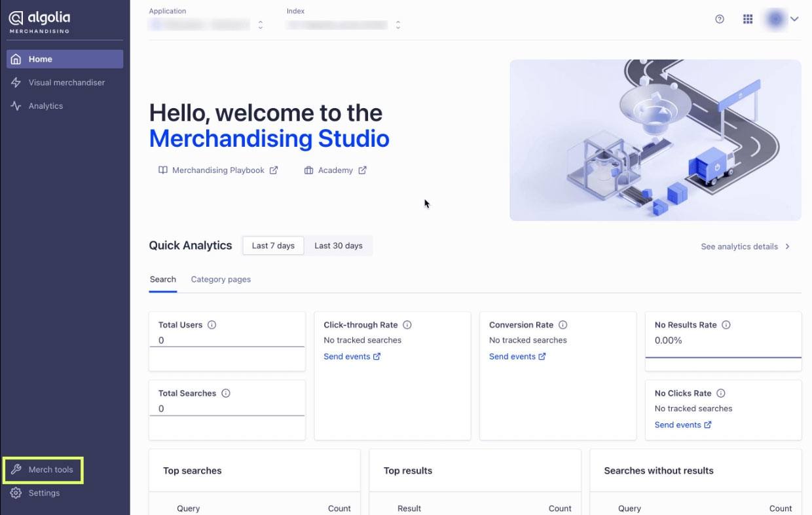Click the Settings gear icon
812x515 pixels.
click(x=16, y=493)
